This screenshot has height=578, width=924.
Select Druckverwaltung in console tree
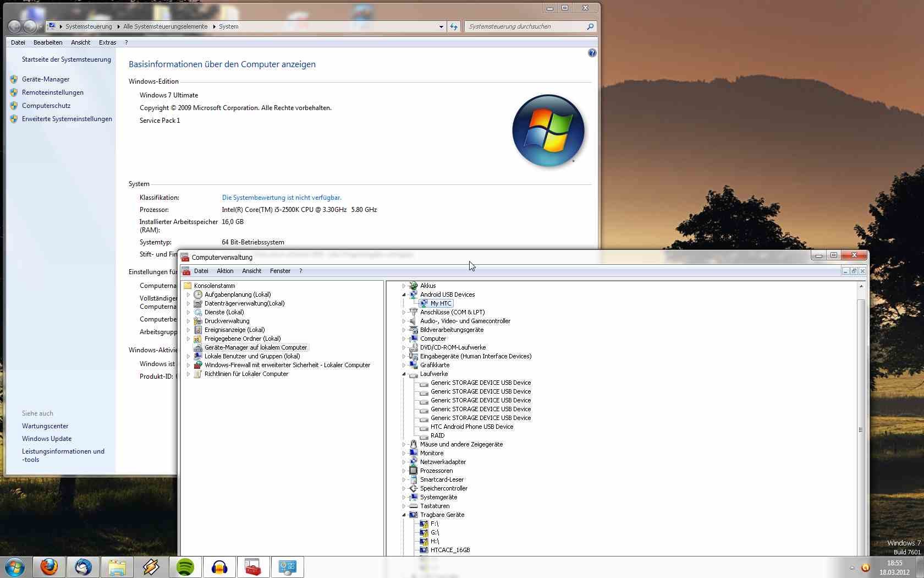[227, 321]
